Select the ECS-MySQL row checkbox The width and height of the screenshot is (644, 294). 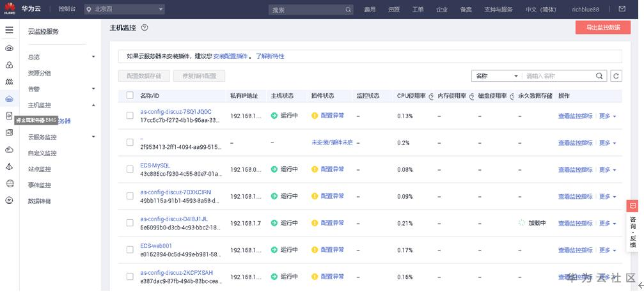coord(130,169)
